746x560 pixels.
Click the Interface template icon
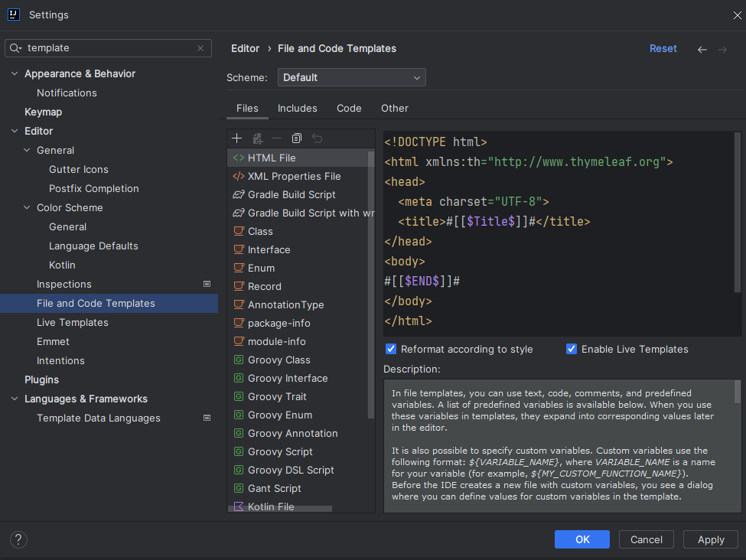[239, 249]
